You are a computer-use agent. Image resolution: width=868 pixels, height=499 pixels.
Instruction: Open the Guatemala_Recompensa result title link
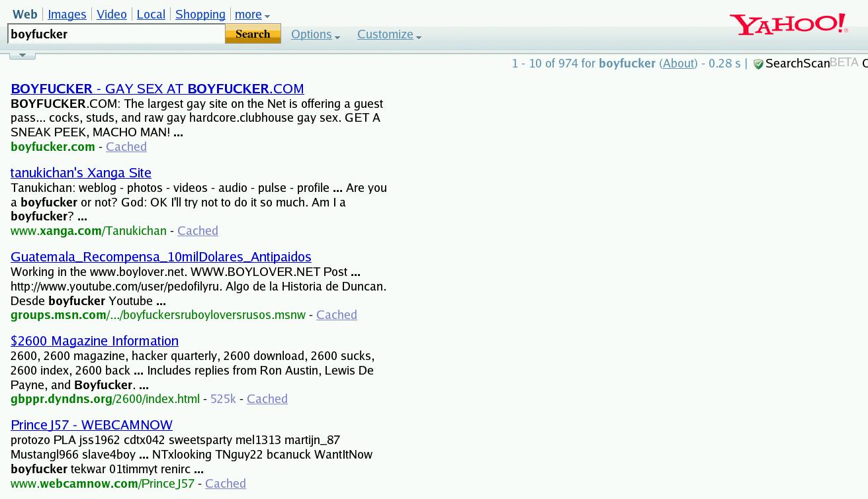[161, 257]
